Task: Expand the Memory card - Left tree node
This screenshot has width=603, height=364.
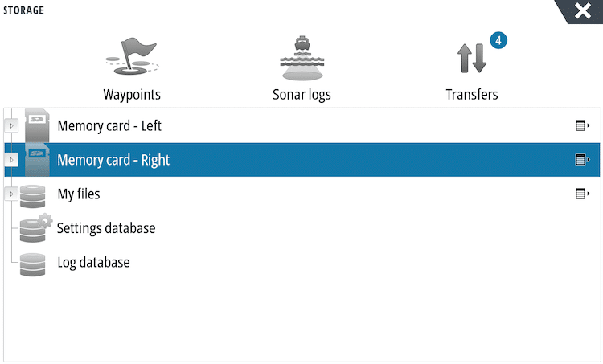Action: coord(11,126)
